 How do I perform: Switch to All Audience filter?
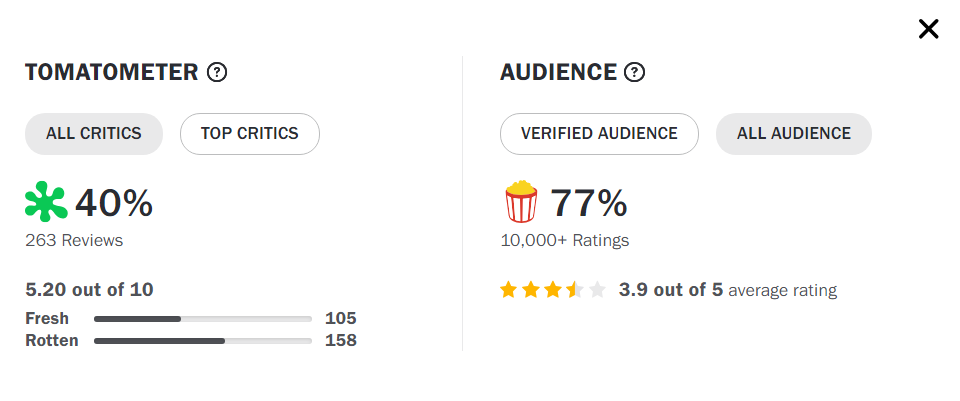[793, 134]
